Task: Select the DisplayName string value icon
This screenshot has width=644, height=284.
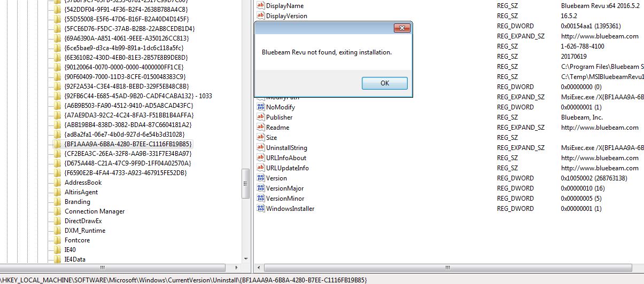Action: [x=261, y=5]
